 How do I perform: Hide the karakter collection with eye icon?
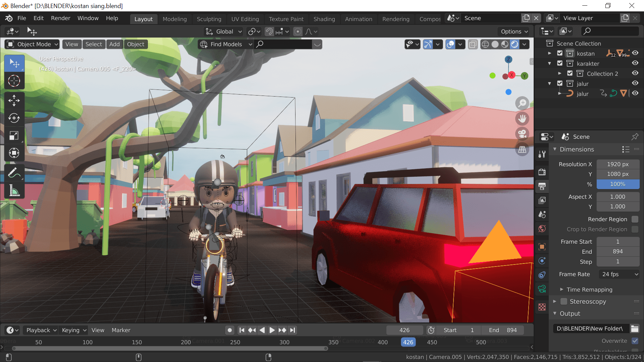(635, 63)
